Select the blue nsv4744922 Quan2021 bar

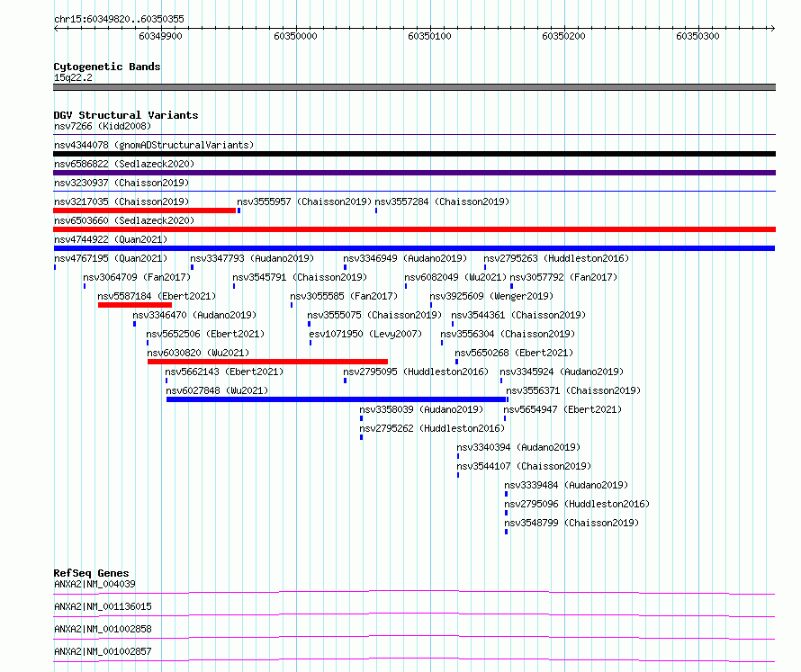point(414,248)
